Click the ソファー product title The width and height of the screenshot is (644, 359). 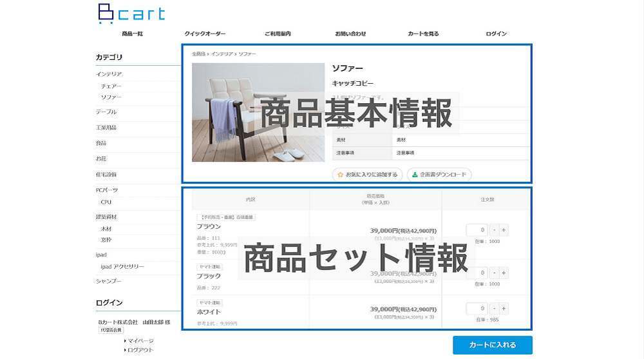click(x=348, y=68)
